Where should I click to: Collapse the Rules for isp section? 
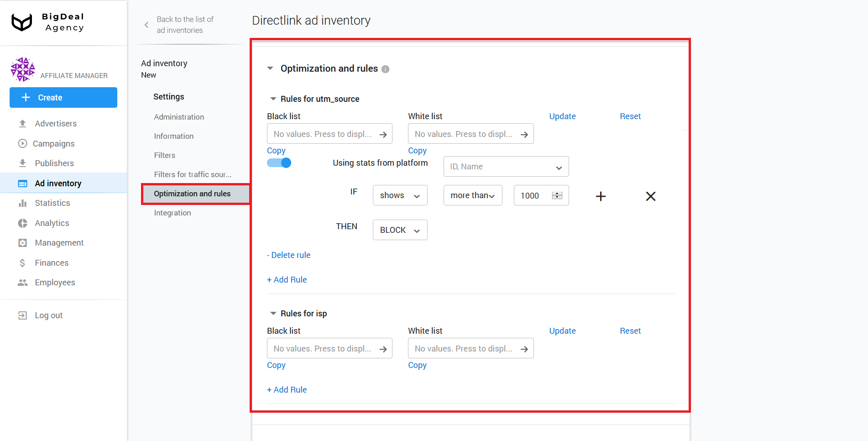point(272,313)
